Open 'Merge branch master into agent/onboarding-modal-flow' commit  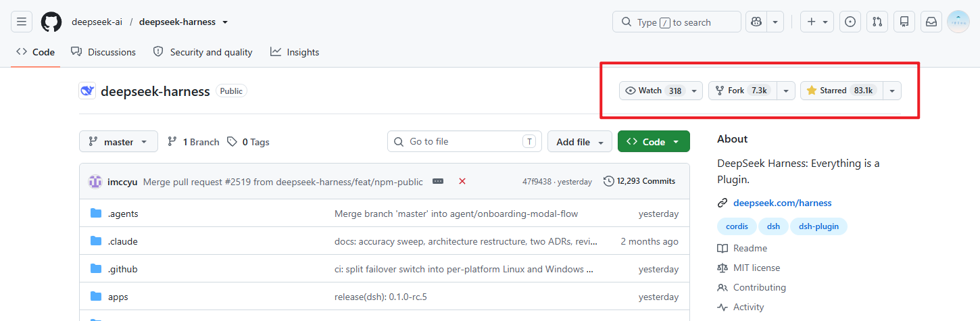pos(456,214)
